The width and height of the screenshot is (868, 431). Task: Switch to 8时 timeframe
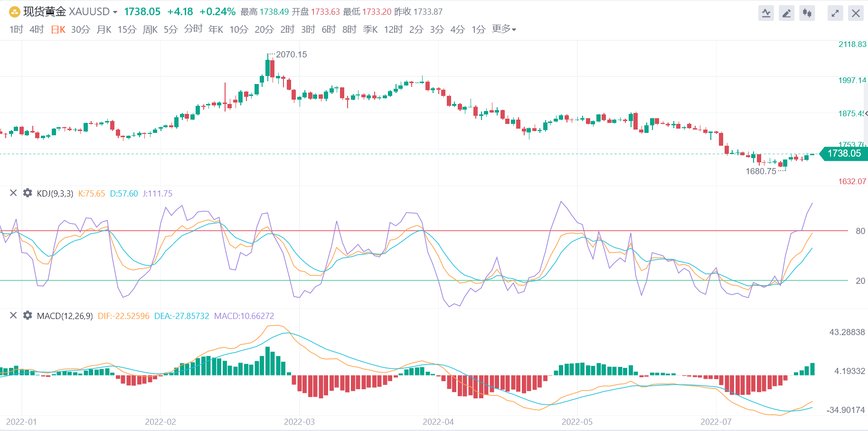349,29
